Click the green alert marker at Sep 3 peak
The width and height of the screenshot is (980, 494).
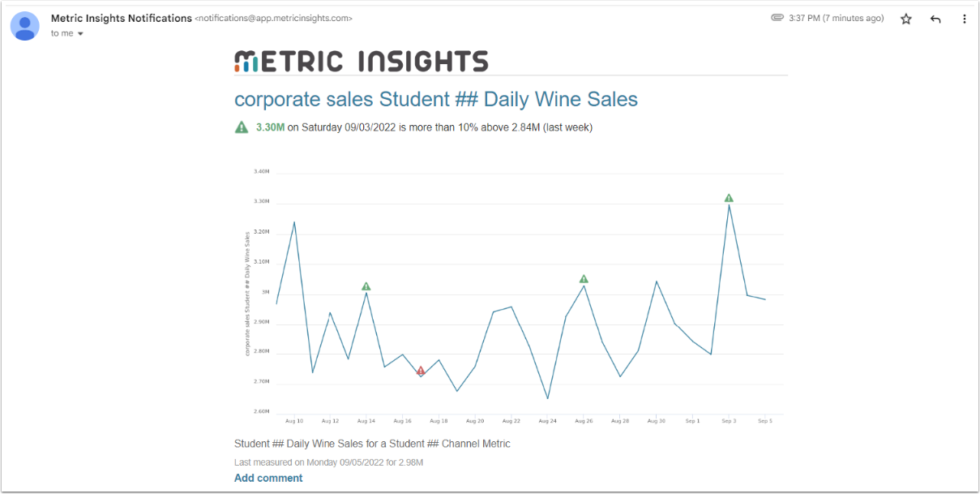pyautogui.click(x=729, y=198)
